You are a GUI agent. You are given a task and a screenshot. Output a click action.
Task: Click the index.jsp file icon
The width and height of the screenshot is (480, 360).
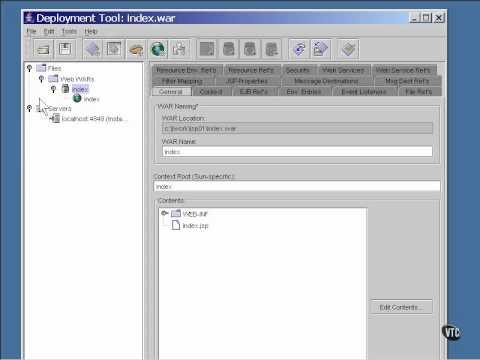[176, 225]
